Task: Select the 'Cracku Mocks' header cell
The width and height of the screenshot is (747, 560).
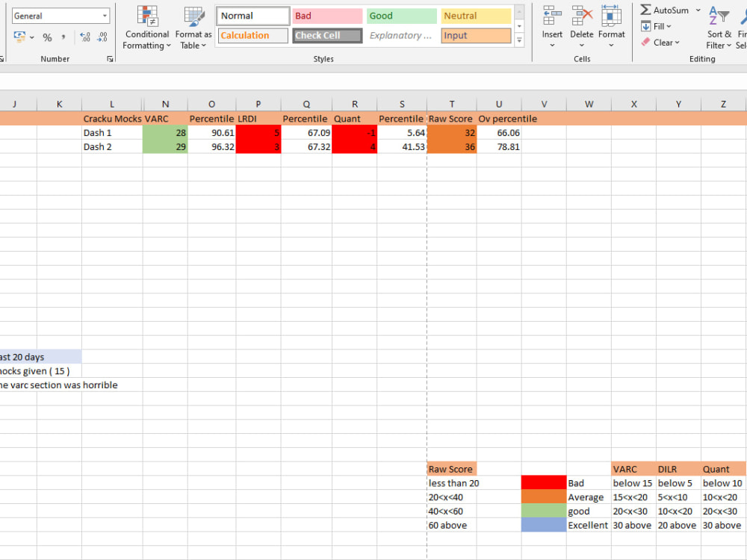Action: [112, 119]
